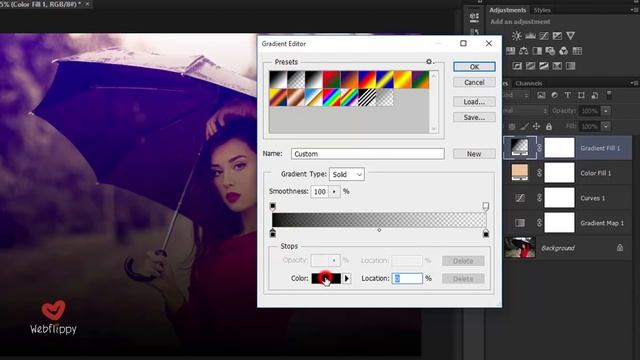Click the New gradient button
The height and width of the screenshot is (360, 640).
pos(474,154)
